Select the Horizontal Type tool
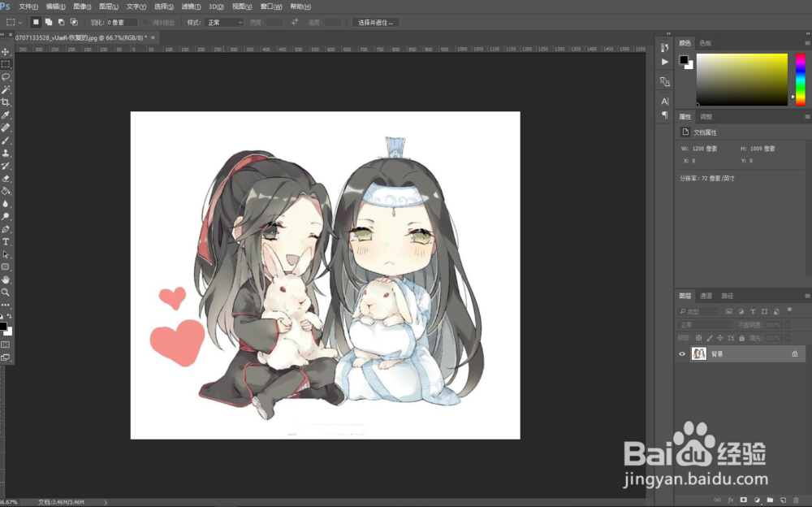Viewport: 812px width, 507px height. [x=6, y=241]
